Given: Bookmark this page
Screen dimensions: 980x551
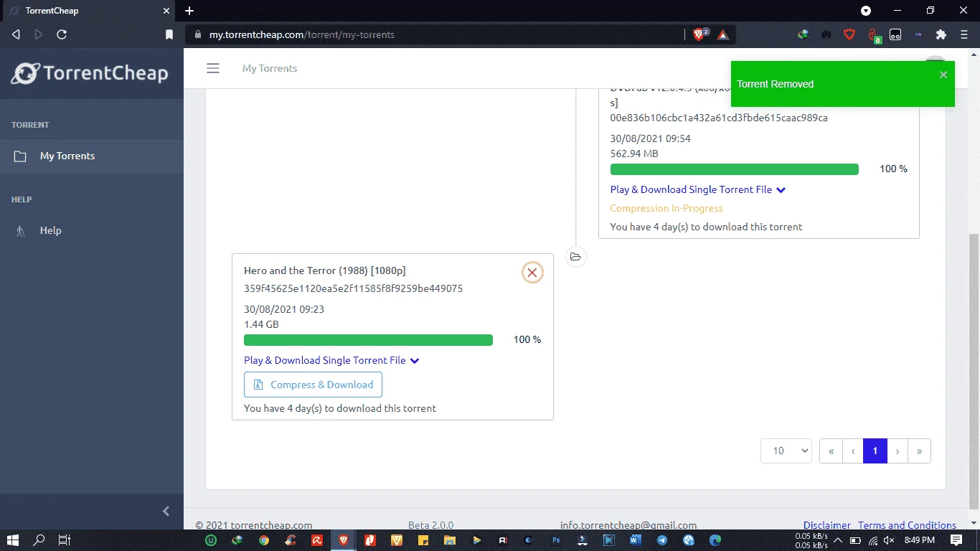Looking at the screenshot, I should pos(169,34).
